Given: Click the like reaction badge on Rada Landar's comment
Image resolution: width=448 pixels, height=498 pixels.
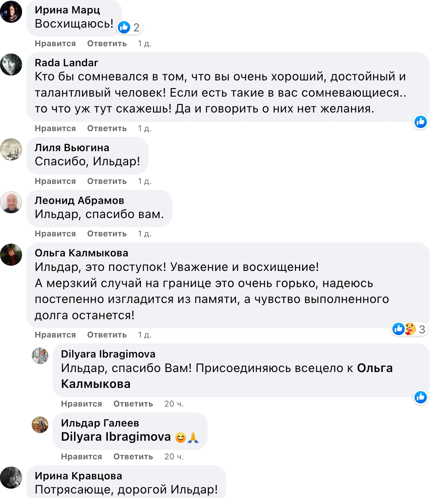Looking at the screenshot, I should point(420,122).
